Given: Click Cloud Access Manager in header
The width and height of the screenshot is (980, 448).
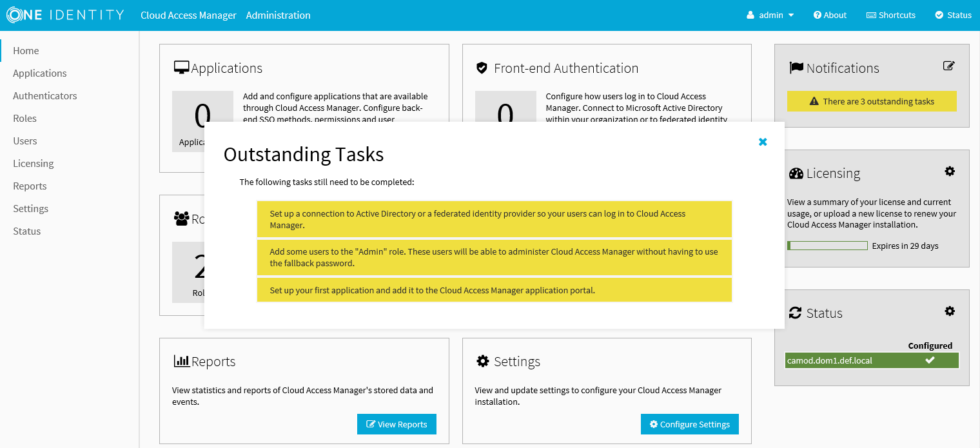Looking at the screenshot, I should [x=188, y=15].
